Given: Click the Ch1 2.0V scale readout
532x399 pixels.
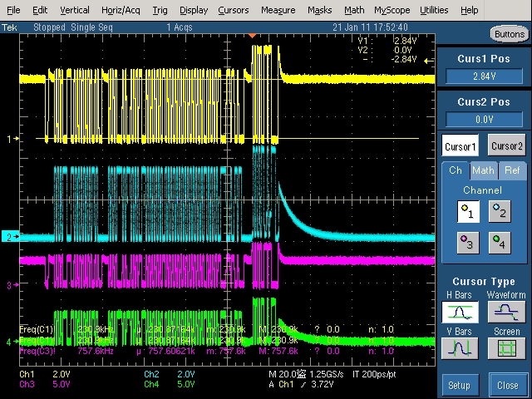Looking at the screenshot, I should coord(45,374).
